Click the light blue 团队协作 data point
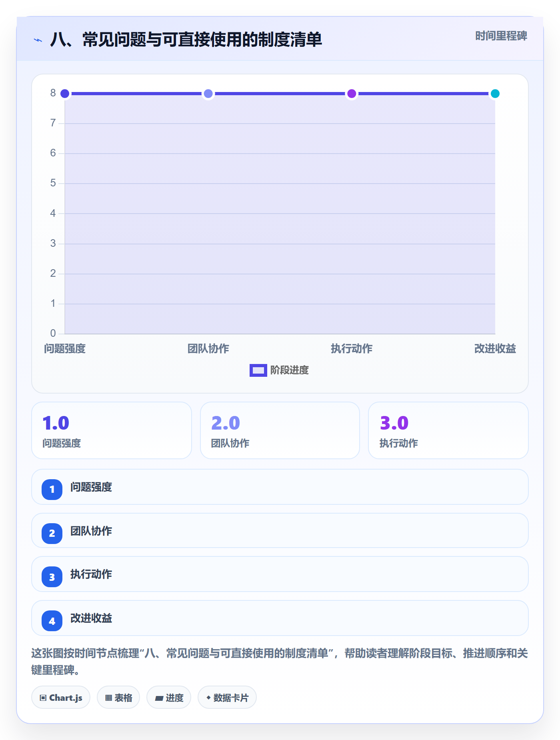The image size is (560, 740). pos(208,94)
